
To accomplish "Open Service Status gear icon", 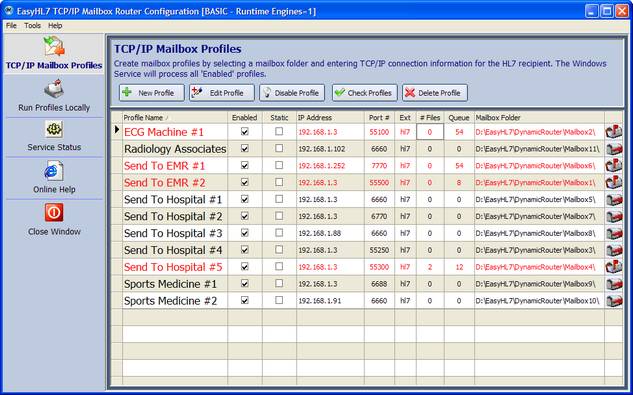I will tap(54, 130).
